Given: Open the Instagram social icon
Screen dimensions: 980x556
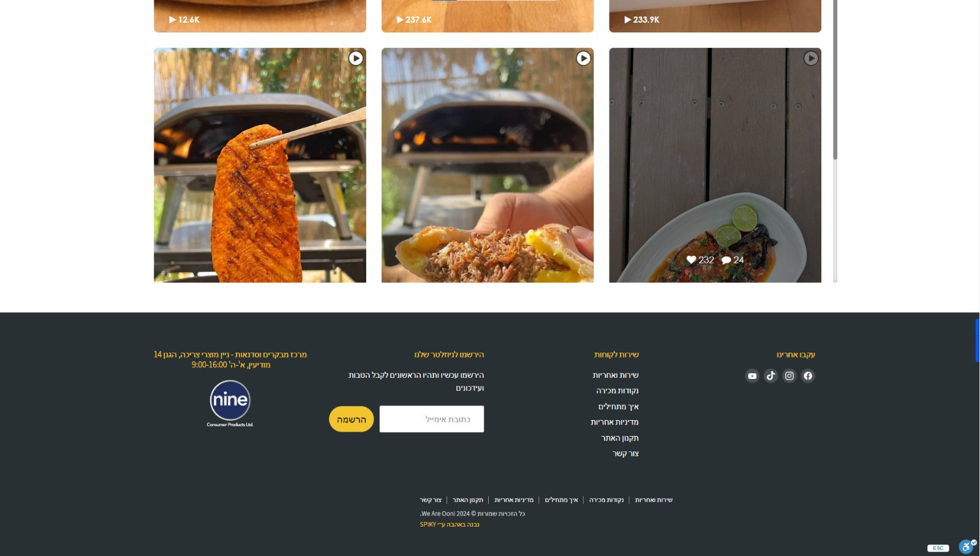Looking at the screenshot, I should coord(790,376).
